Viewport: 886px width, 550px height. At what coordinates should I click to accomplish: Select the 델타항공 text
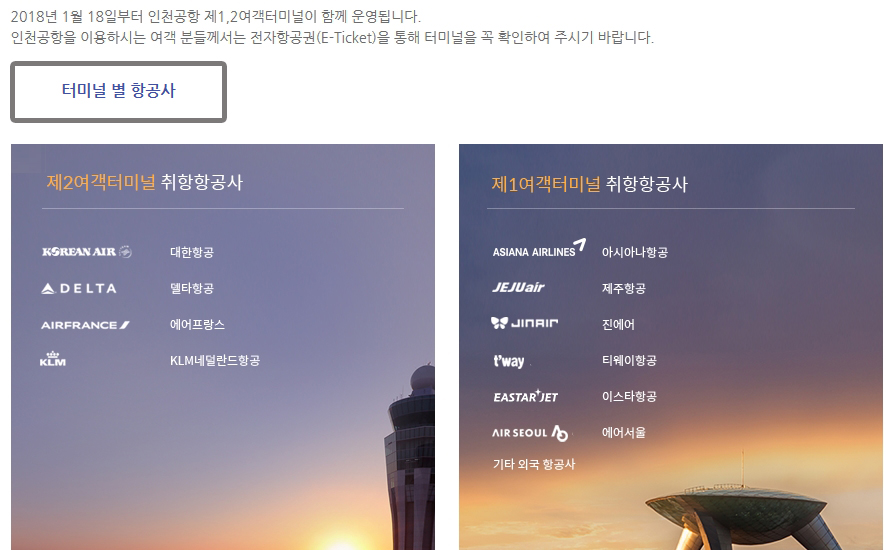[192, 288]
